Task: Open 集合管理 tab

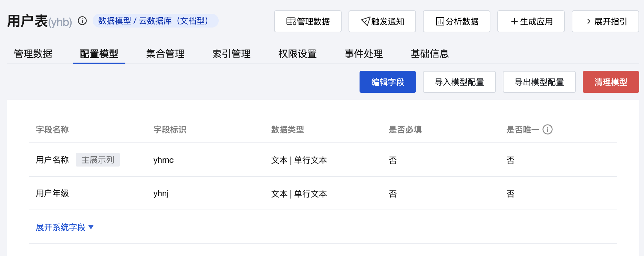Action: pyautogui.click(x=165, y=54)
